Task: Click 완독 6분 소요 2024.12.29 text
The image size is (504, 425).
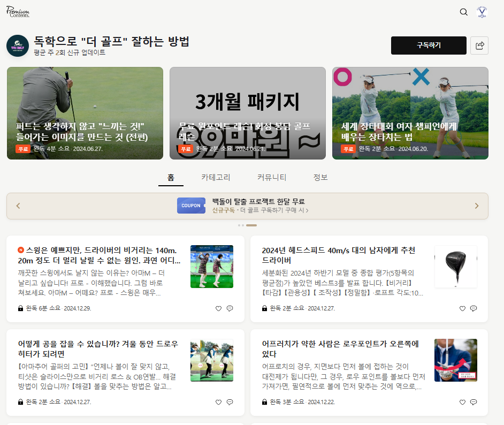Action: tap(58, 308)
